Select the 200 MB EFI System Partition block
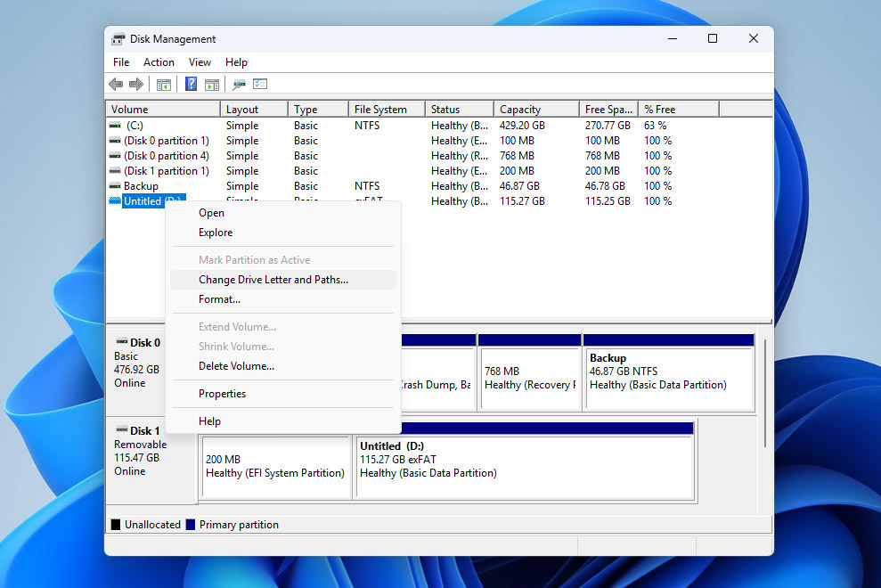Viewport: 881px width, 588px height. (274, 466)
